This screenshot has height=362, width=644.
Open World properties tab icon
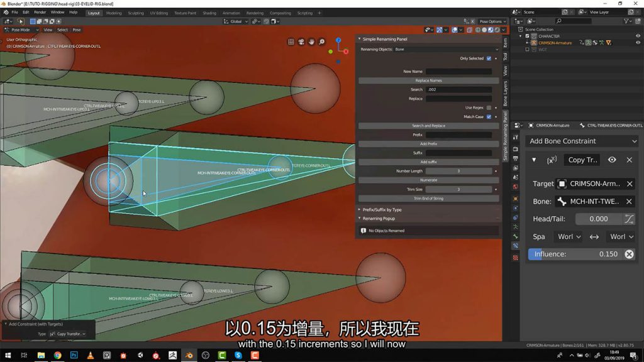pos(516,187)
